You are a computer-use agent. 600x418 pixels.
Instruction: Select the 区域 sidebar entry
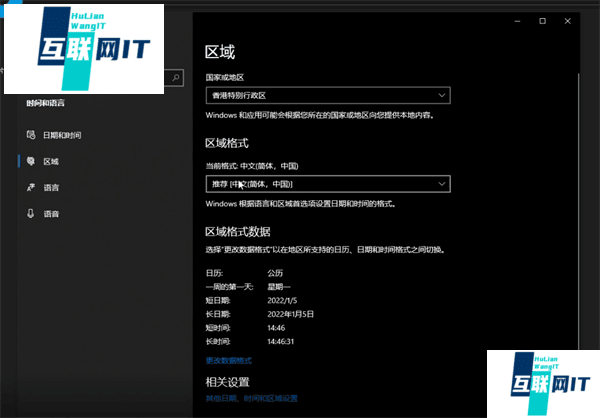tap(51, 161)
